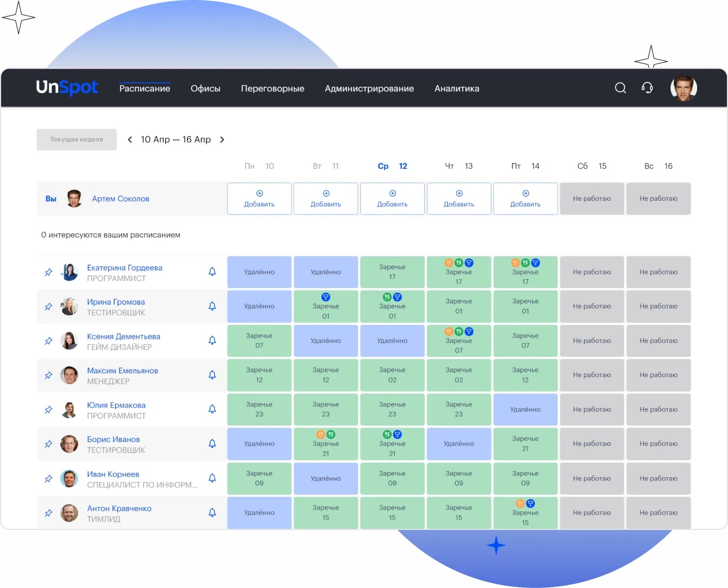Open headset support icon
The image size is (728, 588).
(x=647, y=88)
